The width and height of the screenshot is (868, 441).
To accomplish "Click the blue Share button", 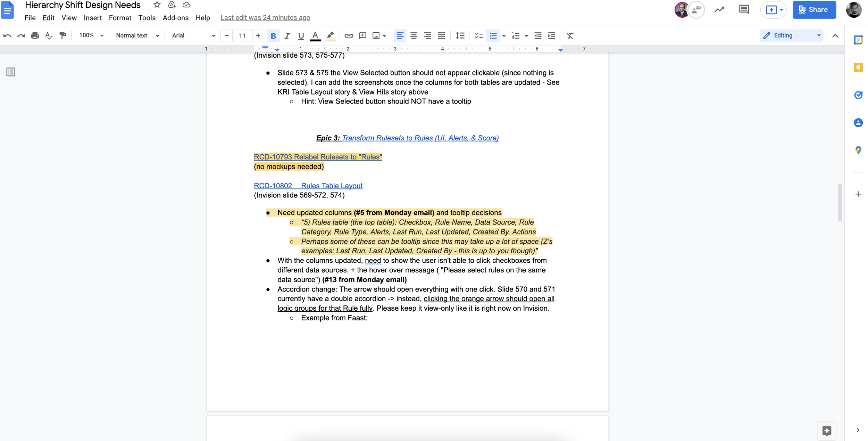I will click(814, 9).
